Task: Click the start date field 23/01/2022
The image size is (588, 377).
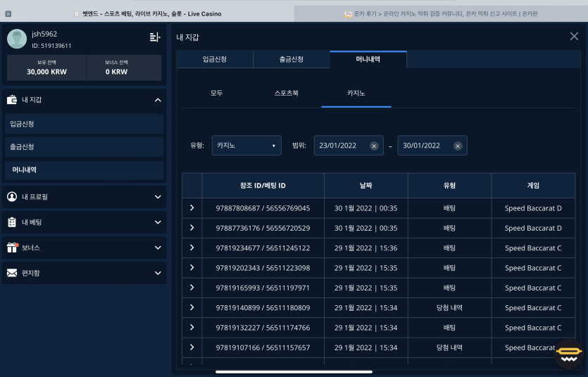Action: 349,146
